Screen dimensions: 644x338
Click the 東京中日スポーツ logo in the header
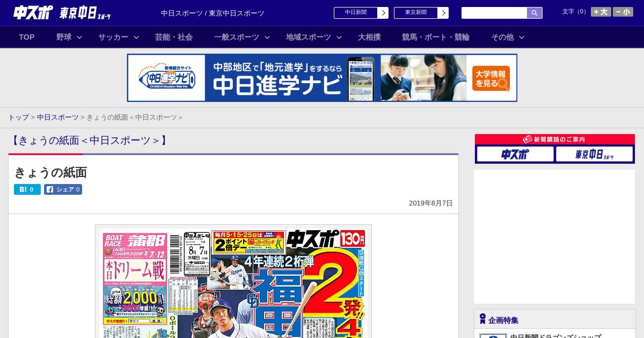click(x=85, y=13)
